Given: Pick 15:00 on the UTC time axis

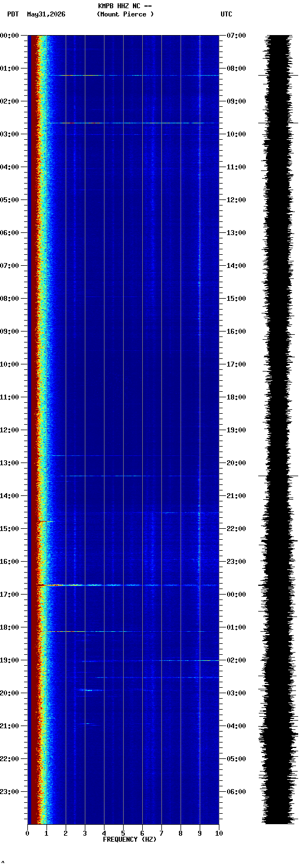Looking at the screenshot, I should tap(236, 299).
